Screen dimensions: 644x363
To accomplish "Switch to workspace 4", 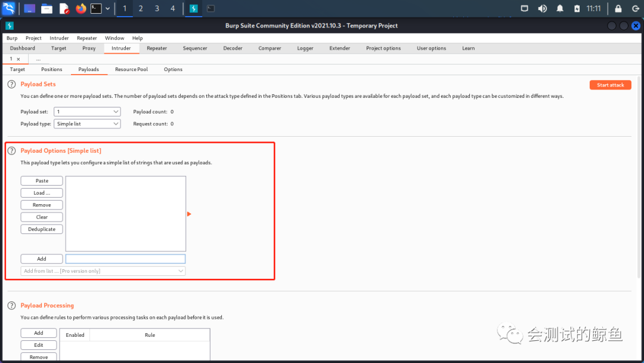I will [173, 8].
